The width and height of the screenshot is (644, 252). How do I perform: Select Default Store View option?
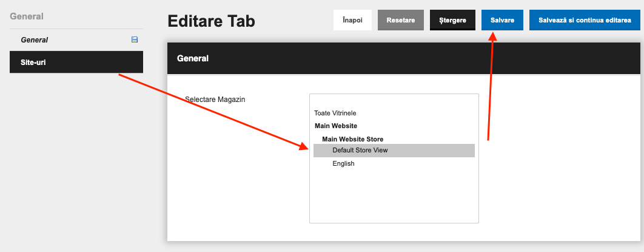coord(394,151)
